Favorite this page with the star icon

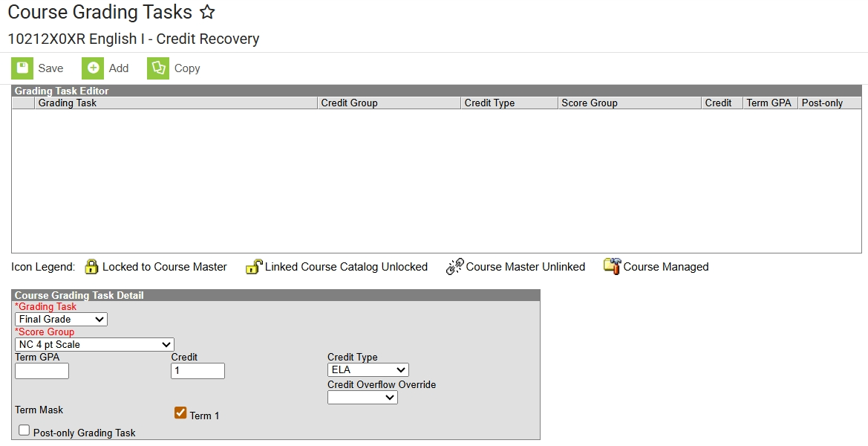pyautogui.click(x=207, y=12)
